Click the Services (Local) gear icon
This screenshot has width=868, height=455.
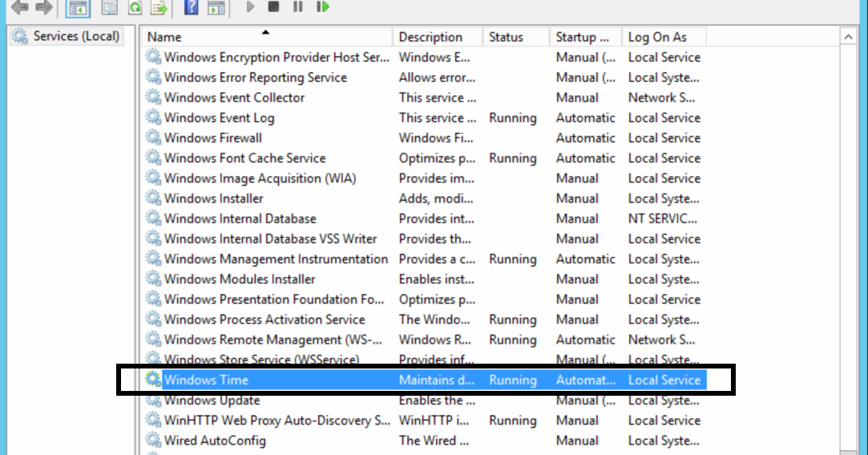20,36
